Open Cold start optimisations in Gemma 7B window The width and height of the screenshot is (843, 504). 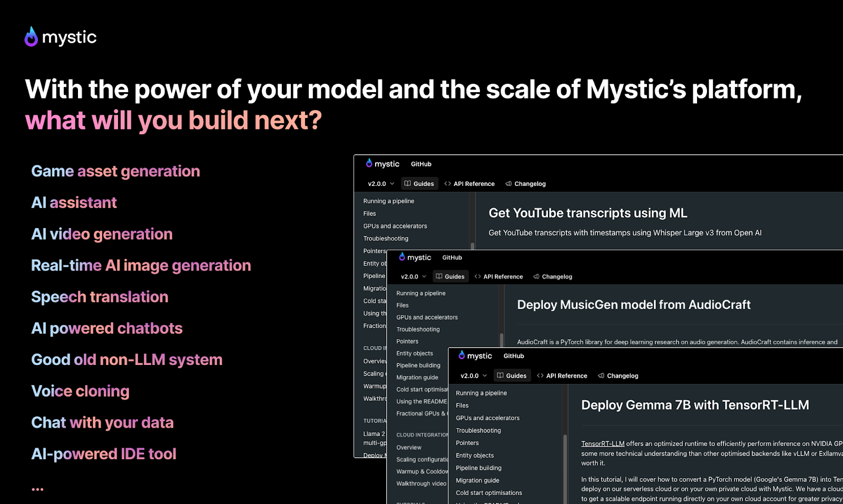pyautogui.click(x=489, y=493)
